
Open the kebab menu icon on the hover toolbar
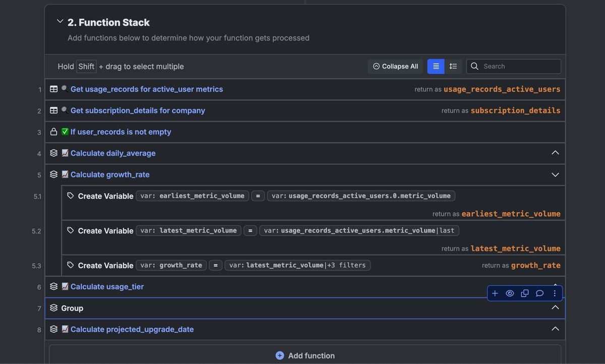tap(555, 293)
